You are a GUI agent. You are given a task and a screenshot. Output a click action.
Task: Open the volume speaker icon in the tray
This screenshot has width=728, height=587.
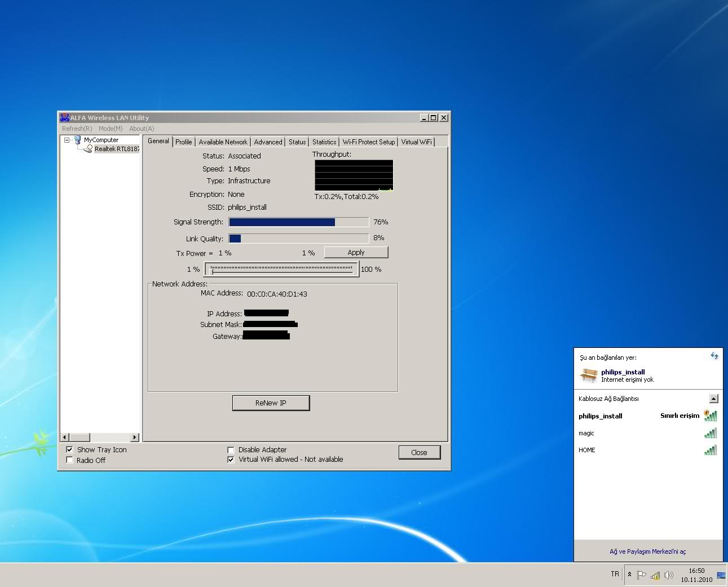coord(669,575)
